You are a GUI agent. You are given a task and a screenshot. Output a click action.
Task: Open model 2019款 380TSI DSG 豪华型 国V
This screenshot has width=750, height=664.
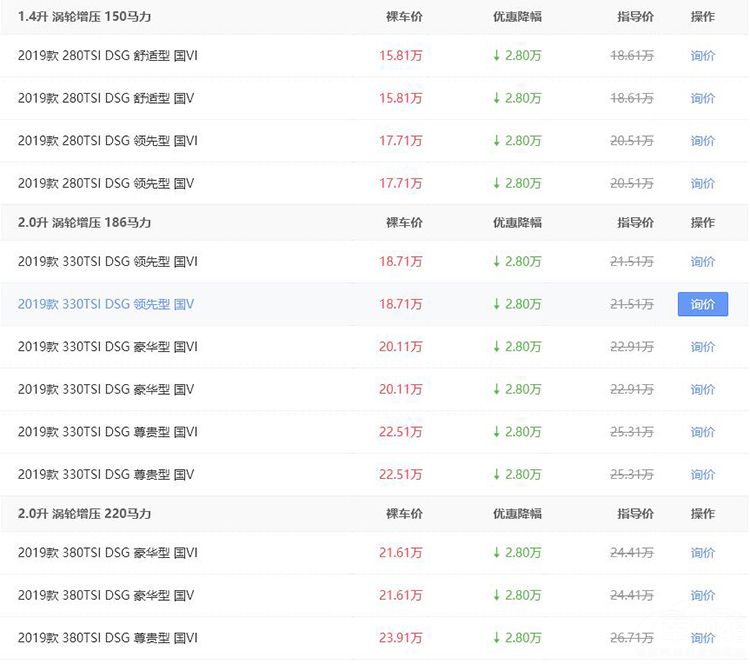[x=106, y=595]
